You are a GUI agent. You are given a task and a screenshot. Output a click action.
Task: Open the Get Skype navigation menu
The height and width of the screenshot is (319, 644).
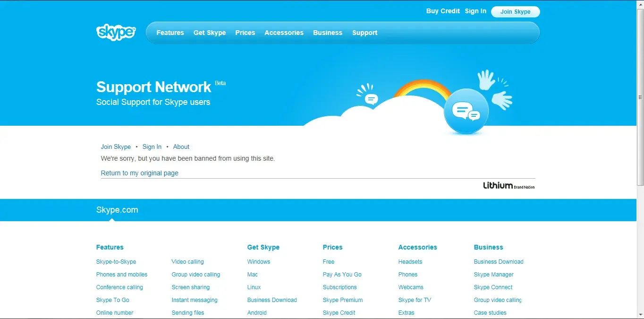click(x=210, y=33)
